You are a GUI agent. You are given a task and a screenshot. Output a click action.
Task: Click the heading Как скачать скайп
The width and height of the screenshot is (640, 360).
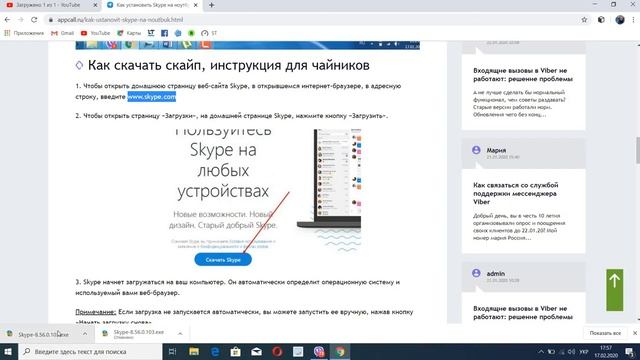click(229, 65)
